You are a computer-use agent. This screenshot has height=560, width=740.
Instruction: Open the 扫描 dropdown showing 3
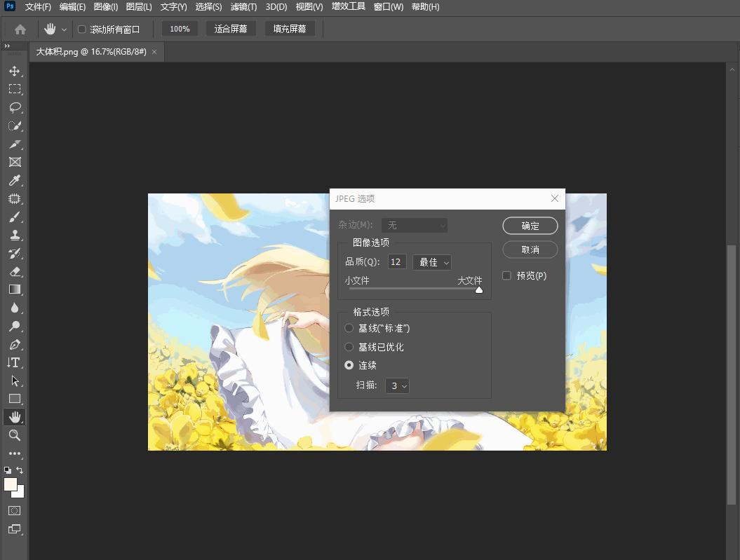coord(397,385)
